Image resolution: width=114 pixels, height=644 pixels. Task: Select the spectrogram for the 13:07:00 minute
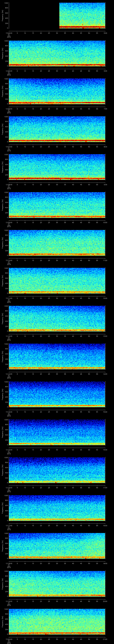pyautogui.click(x=57, y=129)
